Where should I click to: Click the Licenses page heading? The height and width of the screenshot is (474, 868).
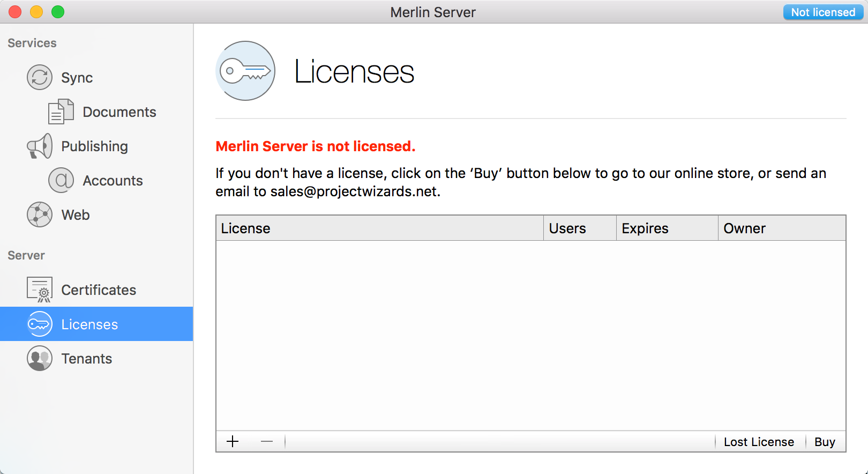coord(354,72)
